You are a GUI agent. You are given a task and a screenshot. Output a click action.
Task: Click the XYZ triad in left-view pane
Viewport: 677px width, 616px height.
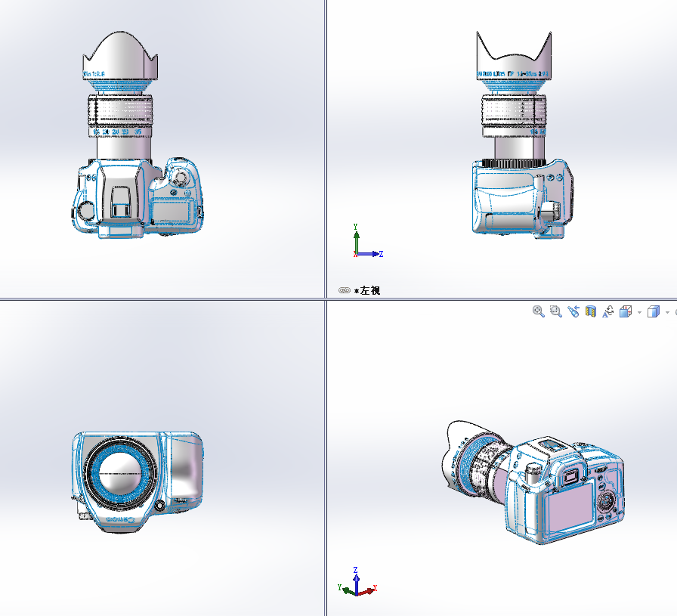click(x=368, y=241)
